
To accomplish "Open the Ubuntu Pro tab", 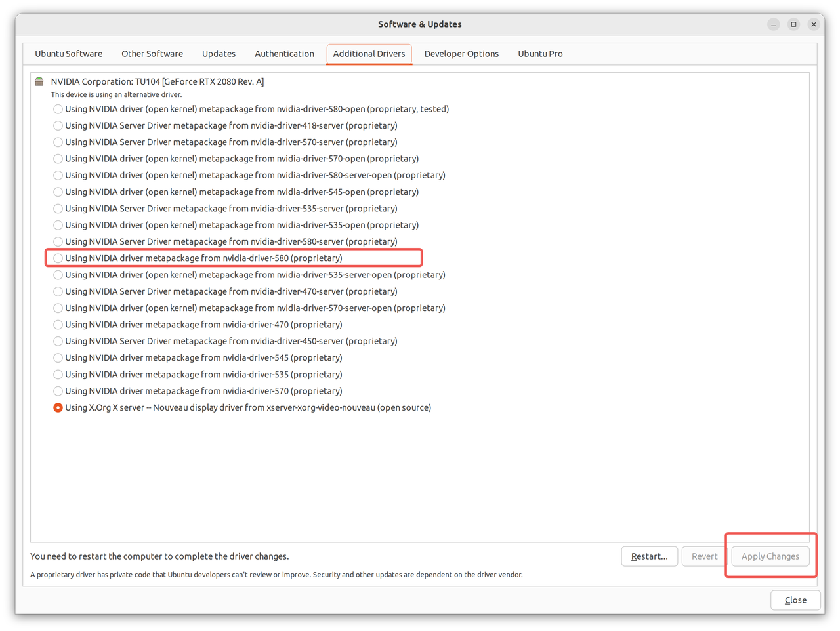I will (540, 54).
